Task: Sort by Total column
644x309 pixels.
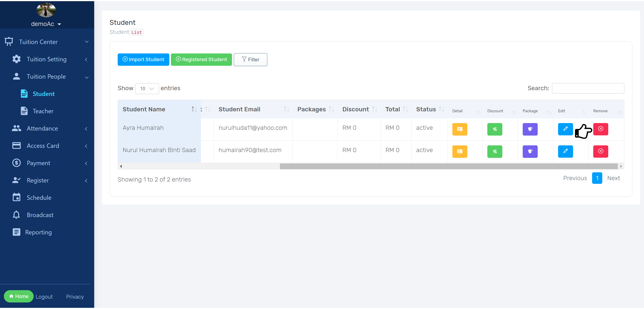Action: (x=396, y=109)
